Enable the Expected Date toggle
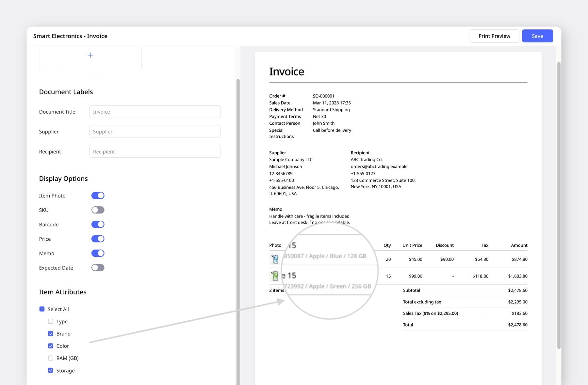 click(97, 267)
